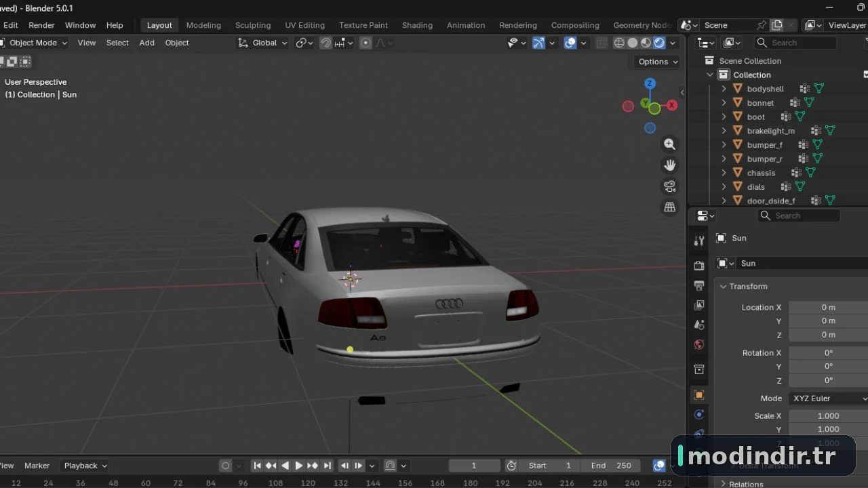Click the new scene icon beside Scene

pyautogui.click(x=777, y=25)
